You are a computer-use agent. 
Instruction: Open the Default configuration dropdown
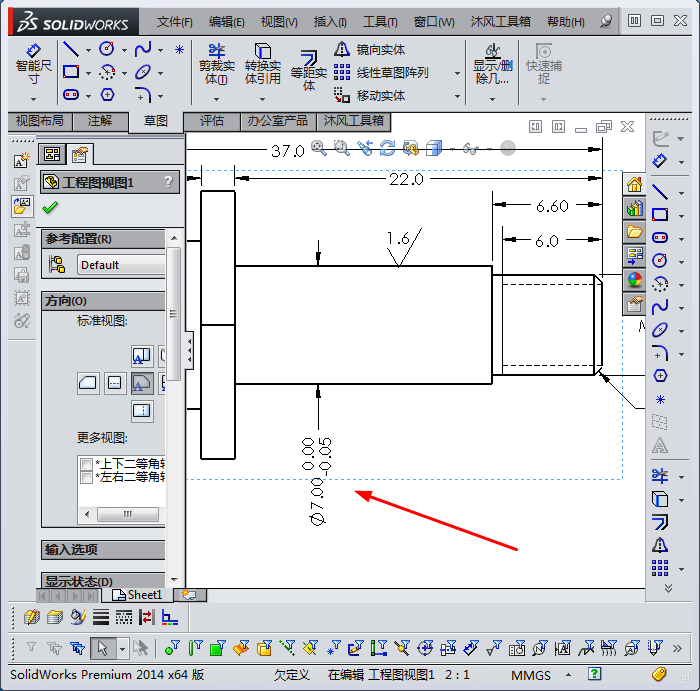coord(105,265)
